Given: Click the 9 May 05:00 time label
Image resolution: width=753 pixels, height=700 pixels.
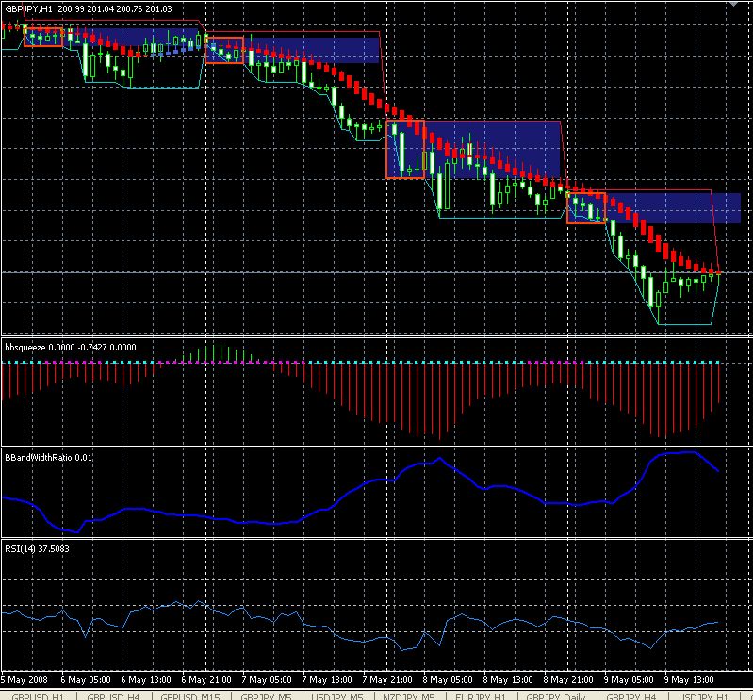Looking at the screenshot, I should point(629,680).
